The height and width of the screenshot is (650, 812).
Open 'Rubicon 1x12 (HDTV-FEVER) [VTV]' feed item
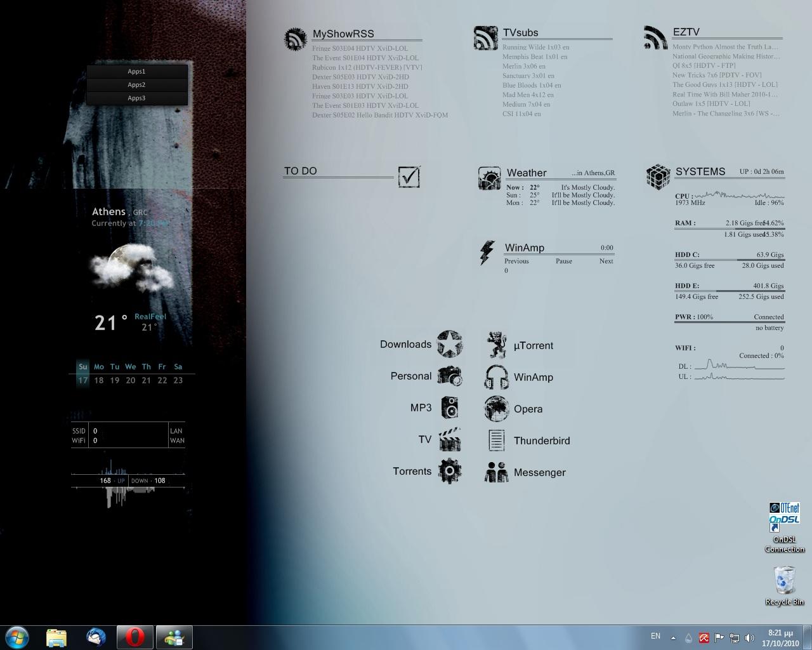(367, 67)
